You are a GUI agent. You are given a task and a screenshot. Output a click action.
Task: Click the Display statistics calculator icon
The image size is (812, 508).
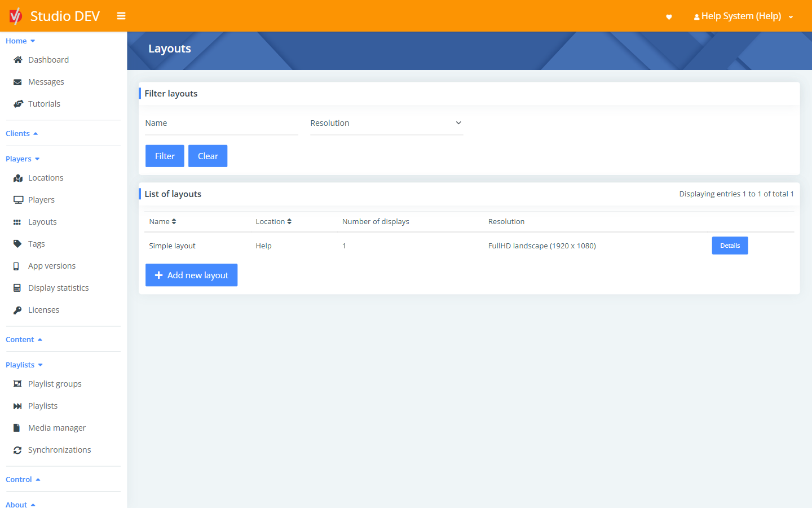pyautogui.click(x=17, y=288)
